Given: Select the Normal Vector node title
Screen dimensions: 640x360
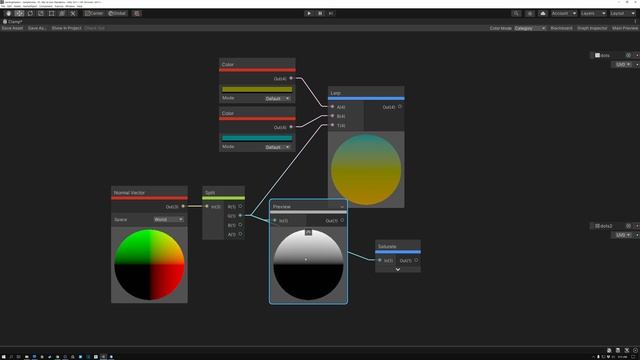Looking at the screenshot, I should click(129, 193).
